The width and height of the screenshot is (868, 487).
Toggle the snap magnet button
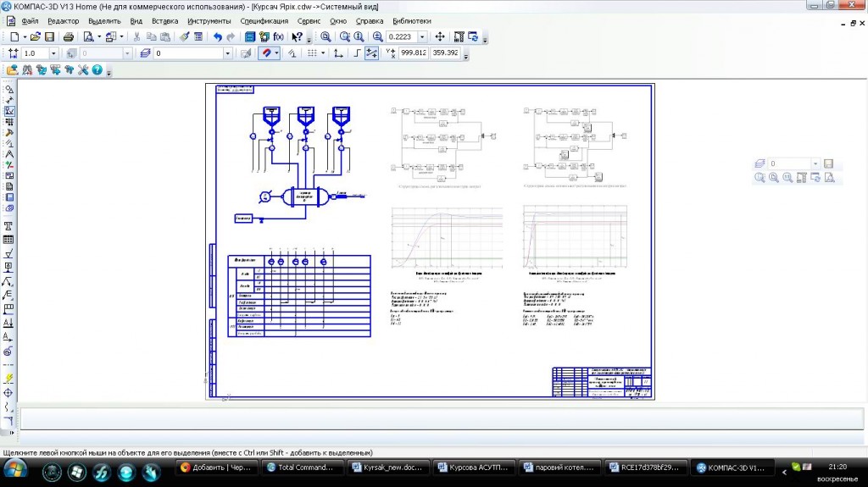click(x=267, y=53)
